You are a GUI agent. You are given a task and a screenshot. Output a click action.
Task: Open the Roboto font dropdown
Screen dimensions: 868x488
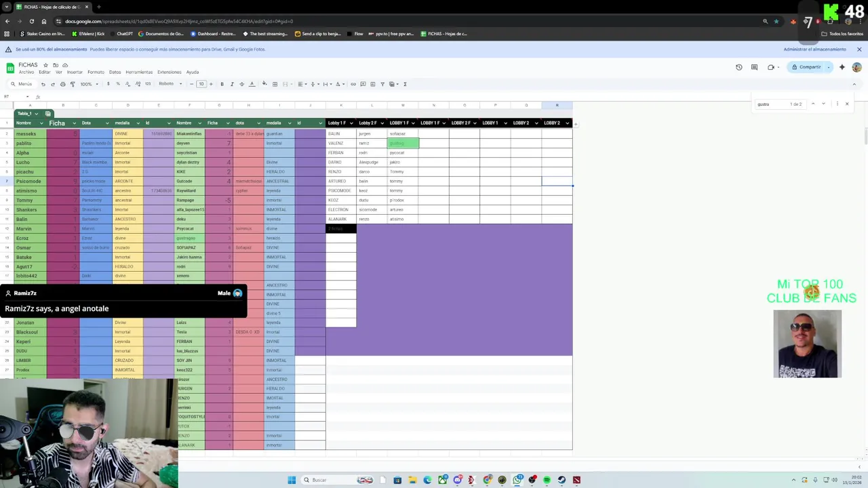point(170,84)
